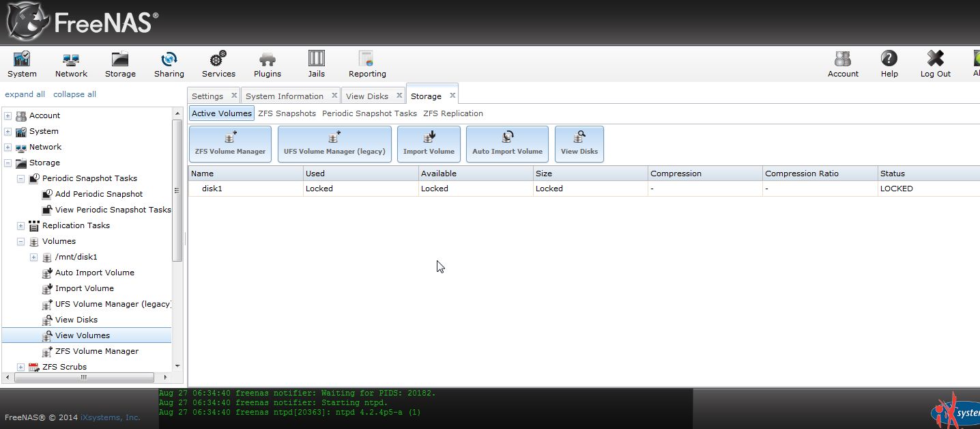Screen dimensions: 980x429
Task: Click the FreeNAS logo
Action: (82, 22)
